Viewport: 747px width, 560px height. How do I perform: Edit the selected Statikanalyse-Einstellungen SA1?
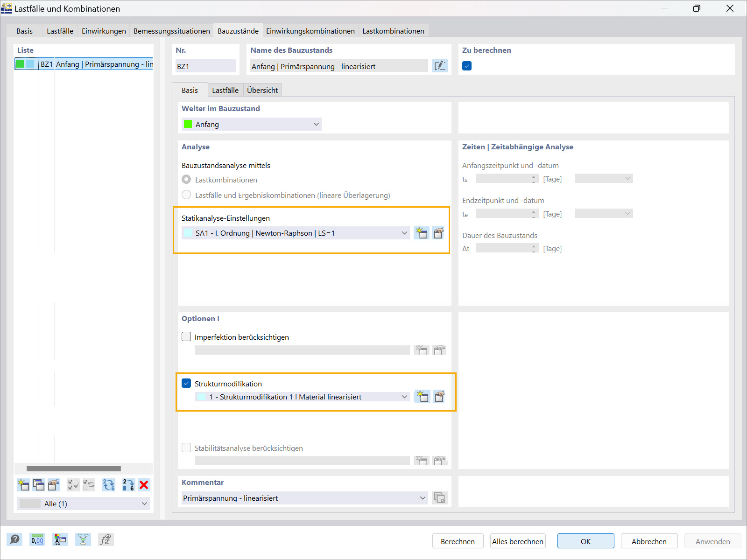pyautogui.click(x=439, y=233)
